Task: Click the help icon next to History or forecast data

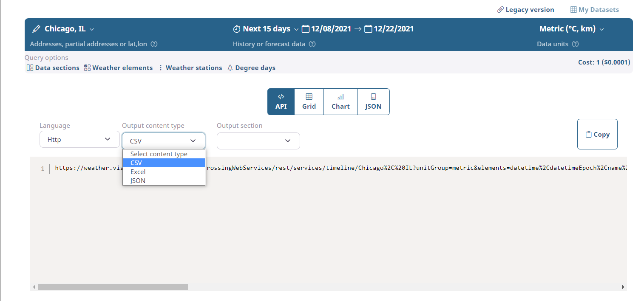Action: pyautogui.click(x=312, y=44)
